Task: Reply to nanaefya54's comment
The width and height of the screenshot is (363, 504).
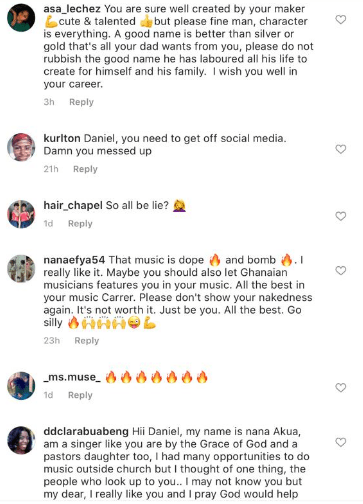Action: [87, 341]
